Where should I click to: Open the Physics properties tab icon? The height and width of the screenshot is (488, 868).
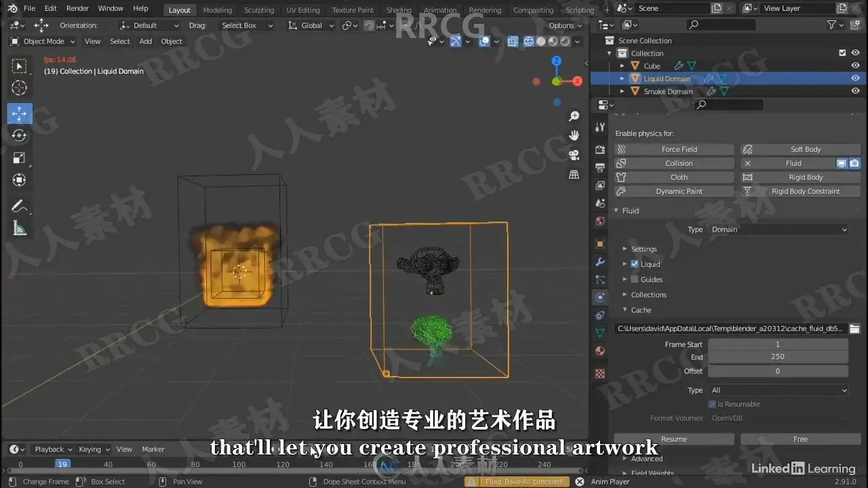[600, 297]
